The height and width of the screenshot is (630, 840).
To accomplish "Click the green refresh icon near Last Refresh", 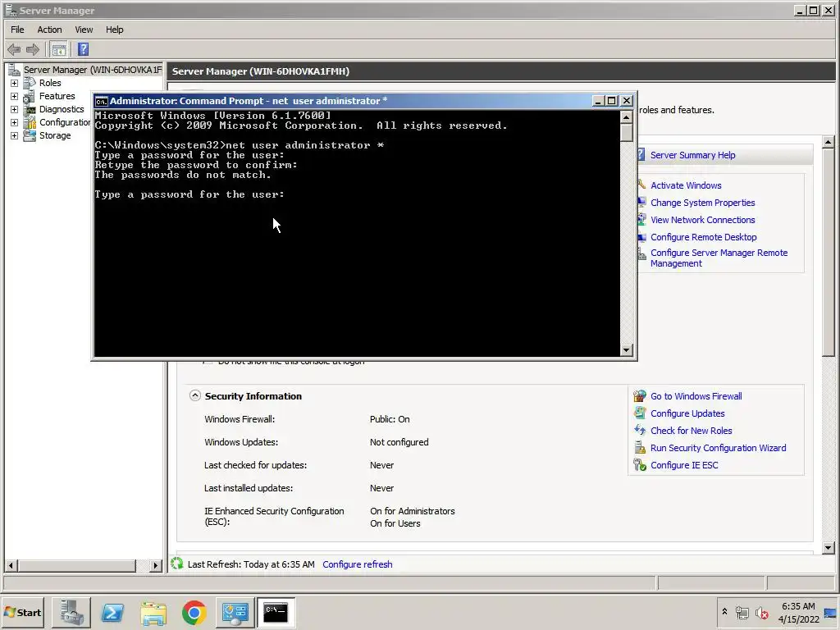I will coord(177,564).
